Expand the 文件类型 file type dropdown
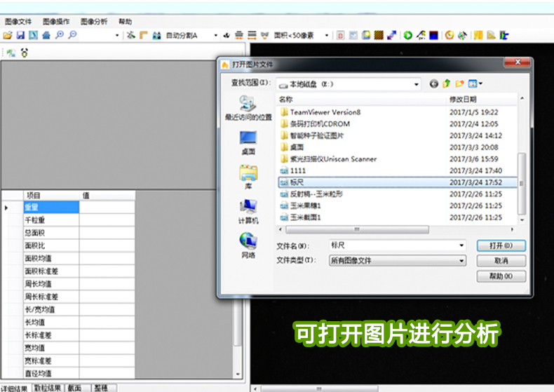 click(x=461, y=260)
